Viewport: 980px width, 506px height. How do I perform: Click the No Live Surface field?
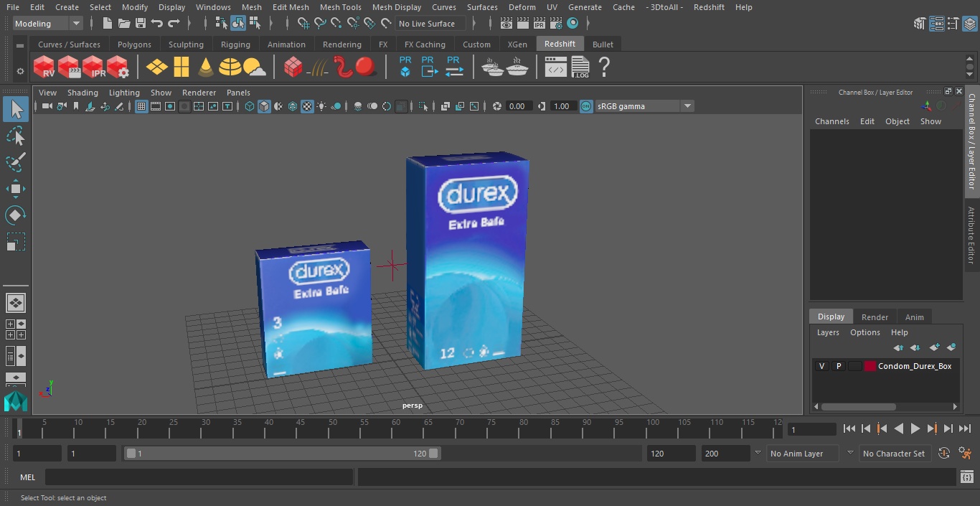(x=430, y=24)
